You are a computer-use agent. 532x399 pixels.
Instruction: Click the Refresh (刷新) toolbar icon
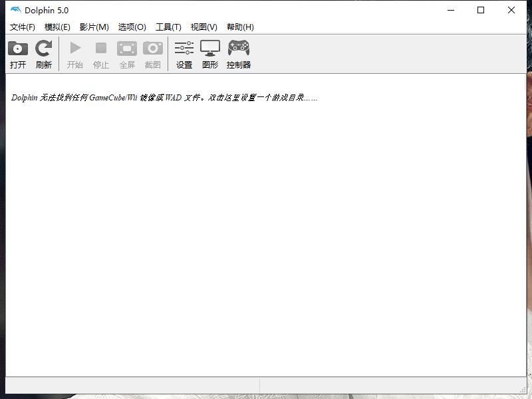pyautogui.click(x=44, y=52)
